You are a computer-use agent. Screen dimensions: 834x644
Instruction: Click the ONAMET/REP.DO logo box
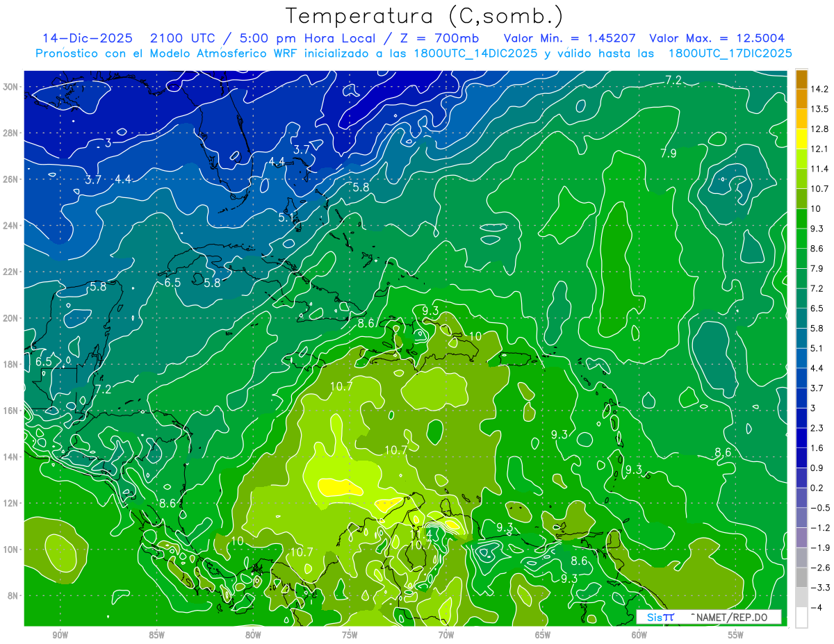pyautogui.click(x=709, y=617)
